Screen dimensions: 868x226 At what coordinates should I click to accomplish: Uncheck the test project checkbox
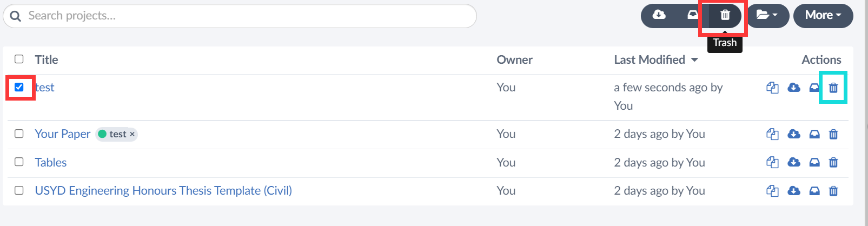[19, 87]
